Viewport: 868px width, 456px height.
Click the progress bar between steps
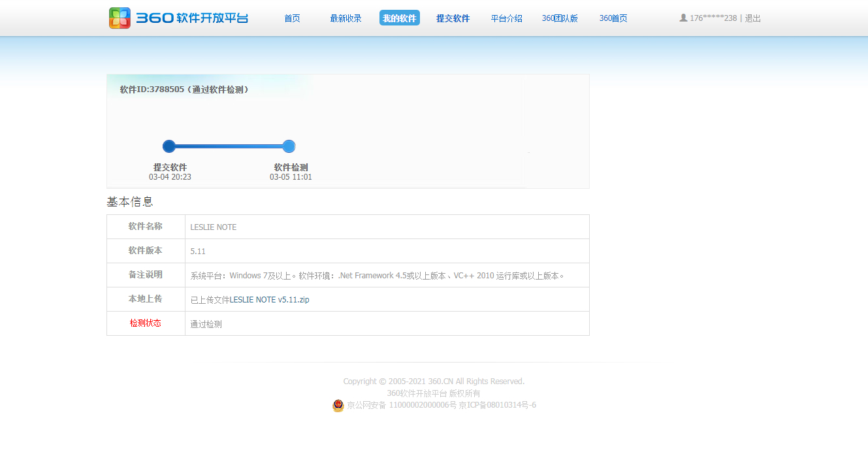click(229, 146)
